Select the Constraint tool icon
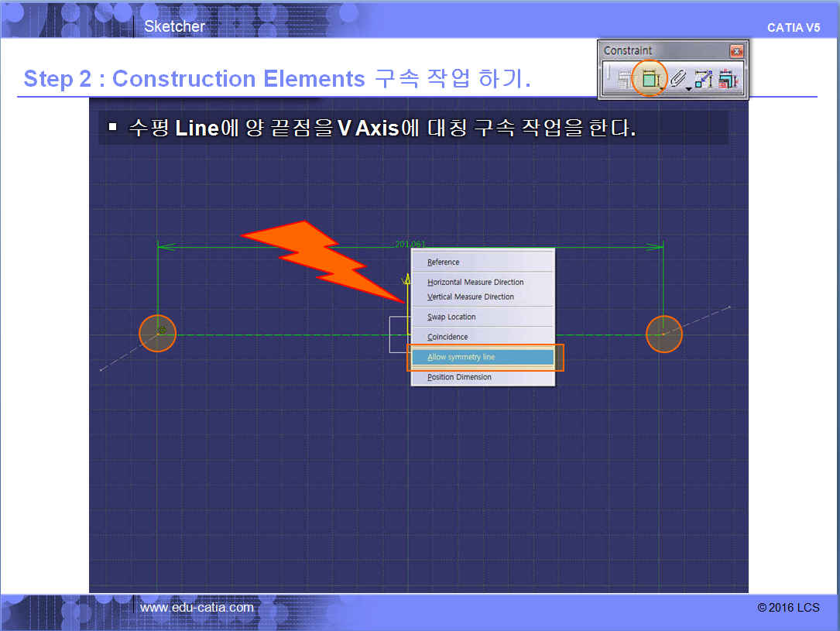 tap(649, 78)
